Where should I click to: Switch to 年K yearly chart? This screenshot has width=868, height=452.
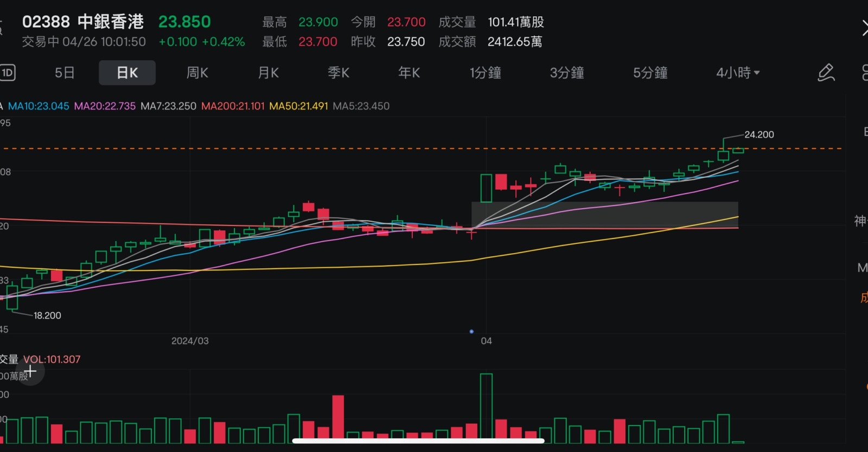coord(409,73)
